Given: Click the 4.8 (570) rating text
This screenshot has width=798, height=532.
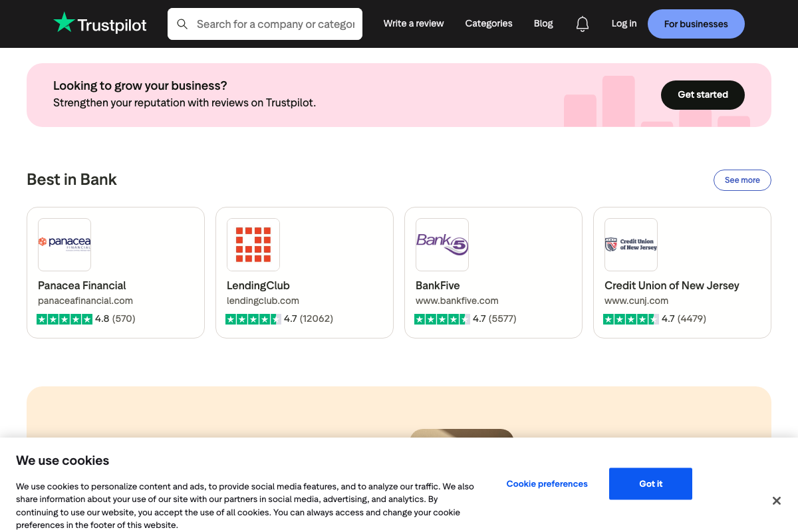Looking at the screenshot, I should 115,319.
